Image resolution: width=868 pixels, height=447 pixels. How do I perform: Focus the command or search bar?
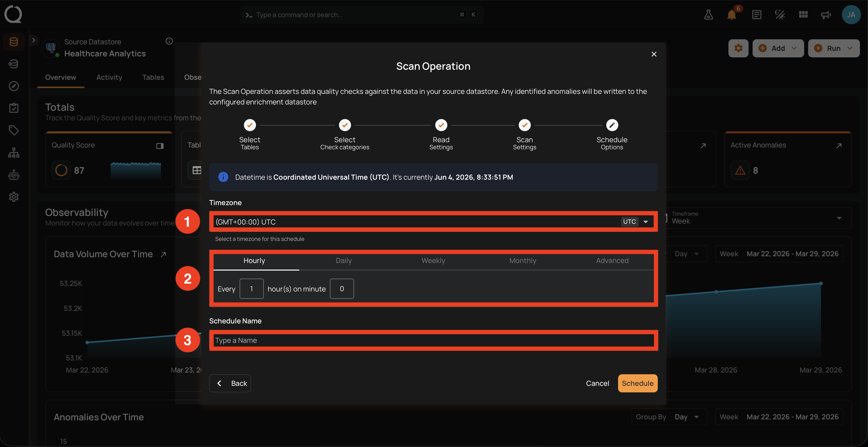362,15
